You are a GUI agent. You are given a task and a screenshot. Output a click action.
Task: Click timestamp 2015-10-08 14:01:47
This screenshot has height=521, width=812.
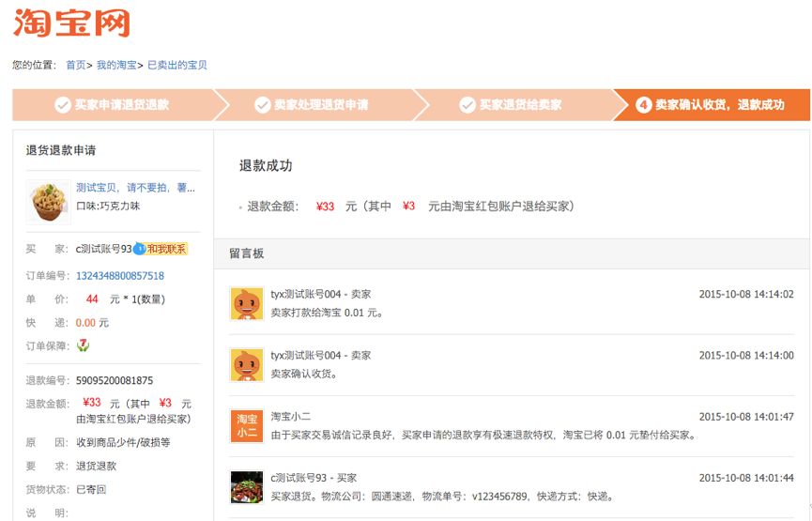[x=746, y=417]
